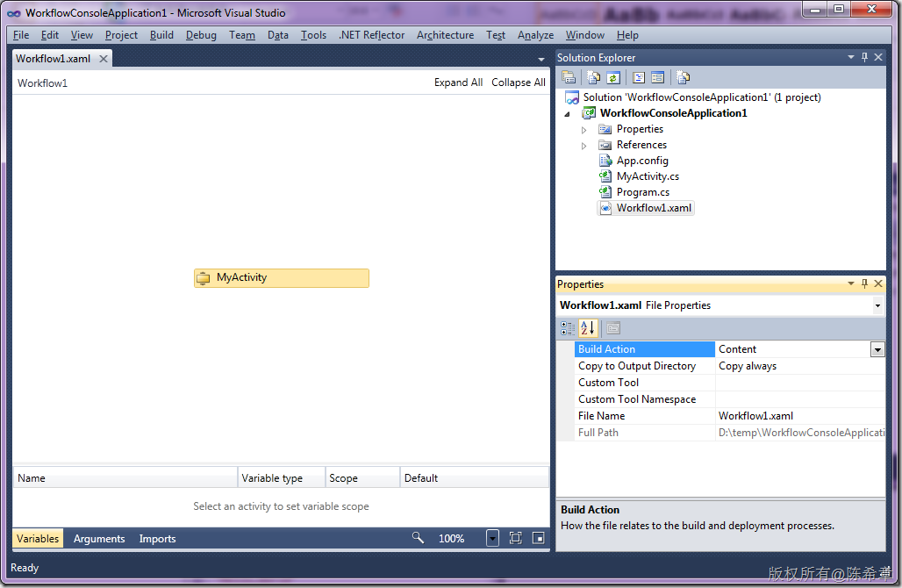902x588 pixels.
Task: Click the App.config file icon
Action: [605, 161]
